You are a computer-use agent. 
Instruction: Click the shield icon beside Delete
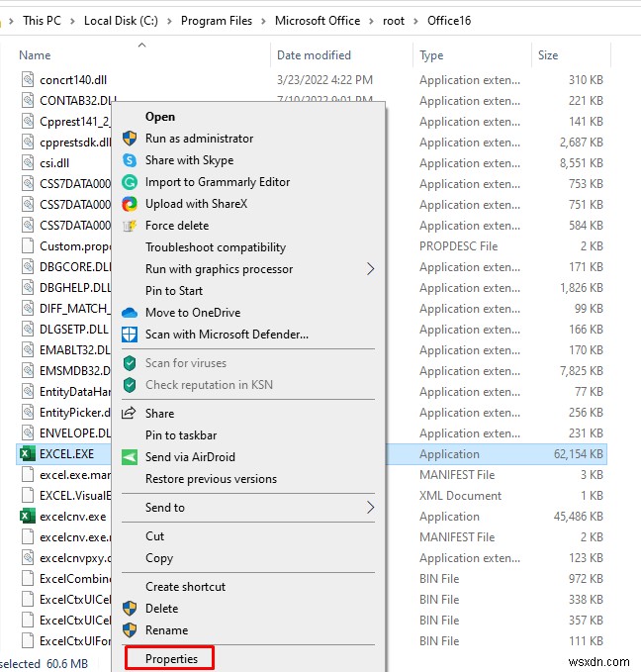click(130, 608)
